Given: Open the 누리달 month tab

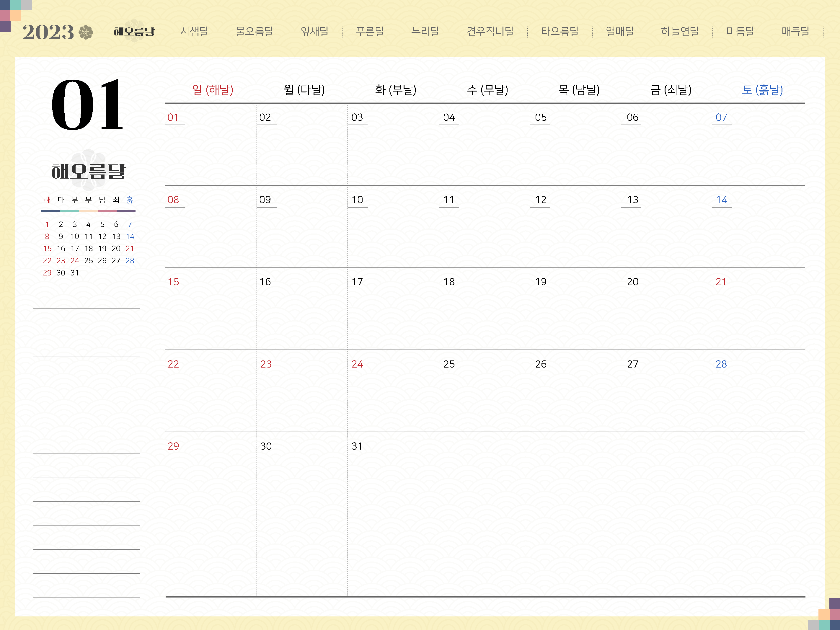Looking at the screenshot, I should tap(425, 32).
